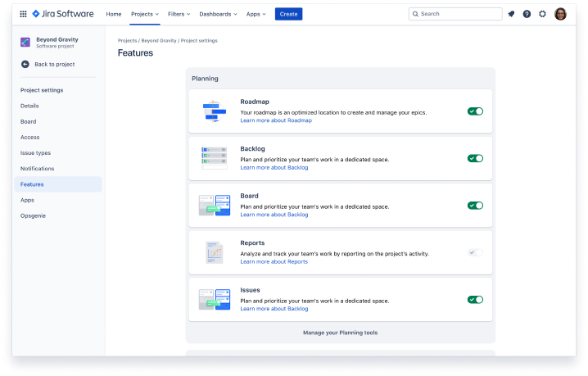Screen dimensions: 588x376
Task: Open Learn more about Roadmap link
Action: [275, 120]
